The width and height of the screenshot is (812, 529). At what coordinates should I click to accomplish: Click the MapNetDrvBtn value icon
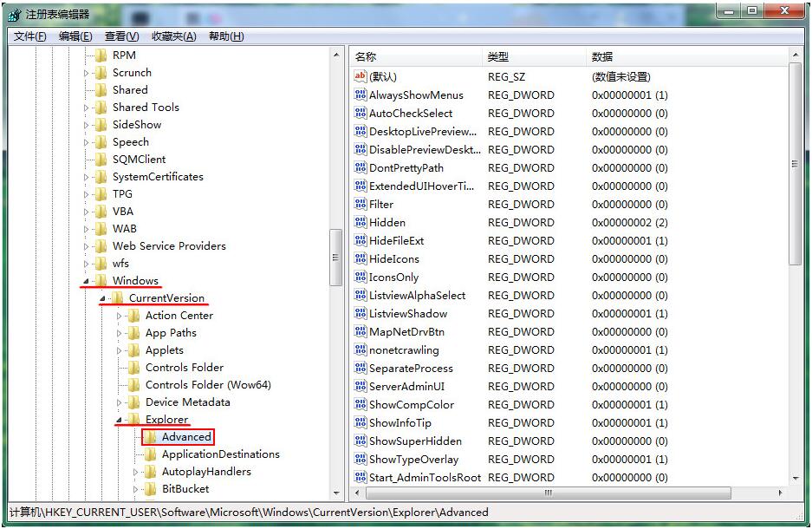coord(361,331)
